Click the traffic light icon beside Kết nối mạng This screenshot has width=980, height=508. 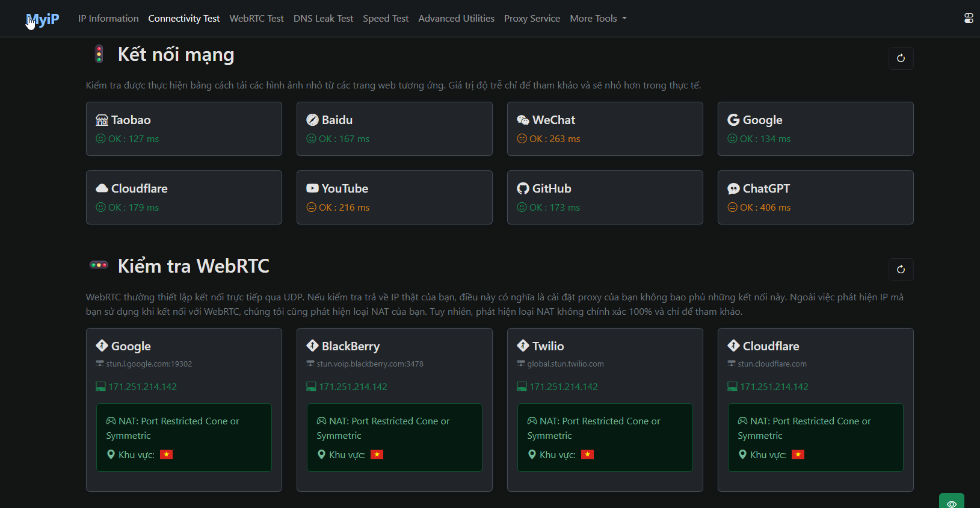(x=99, y=54)
